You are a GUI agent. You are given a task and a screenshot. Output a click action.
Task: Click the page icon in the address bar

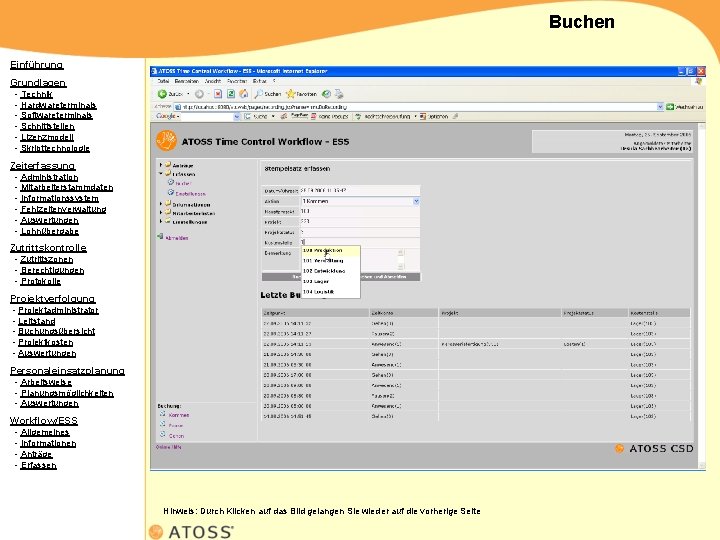pos(178,107)
